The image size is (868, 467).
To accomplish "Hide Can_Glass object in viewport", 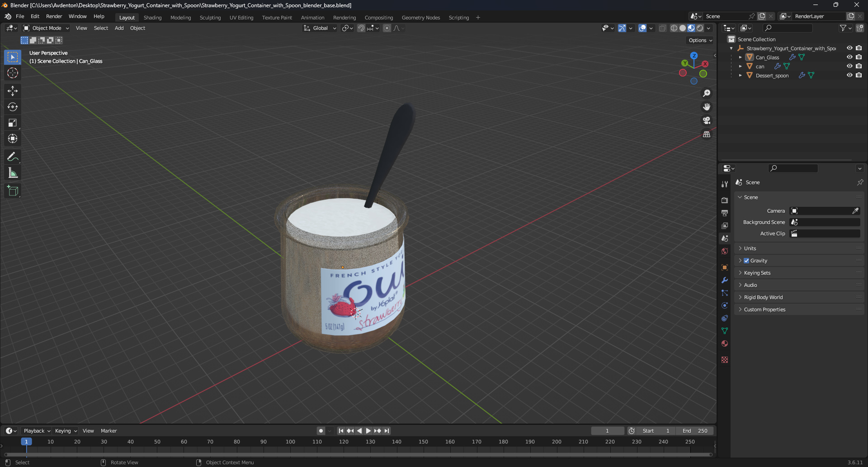I will [x=849, y=57].
